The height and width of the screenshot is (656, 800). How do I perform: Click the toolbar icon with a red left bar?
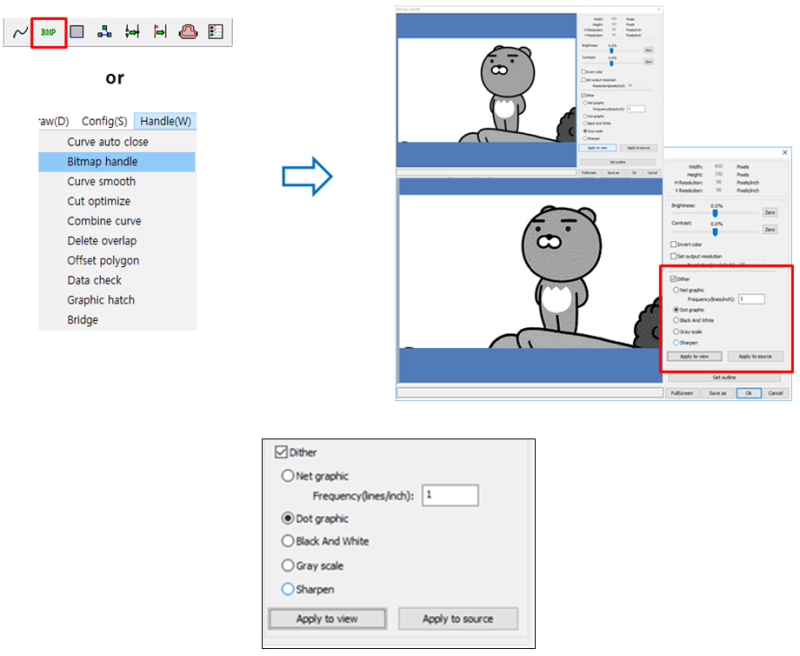(x=160, y=32)
